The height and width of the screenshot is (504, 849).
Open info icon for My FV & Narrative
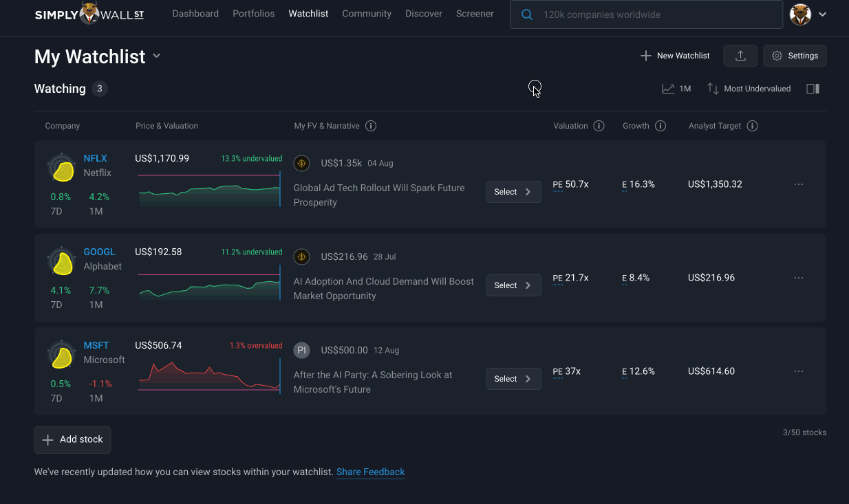(371, 126)
